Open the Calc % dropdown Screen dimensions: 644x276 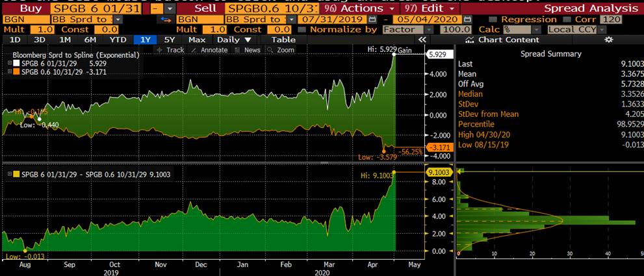(x=537, y=30)
